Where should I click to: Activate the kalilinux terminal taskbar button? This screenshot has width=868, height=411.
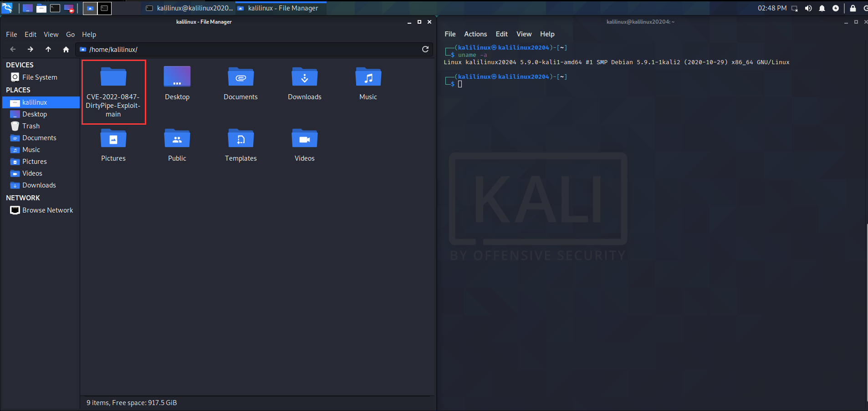(x=189, y=8)
